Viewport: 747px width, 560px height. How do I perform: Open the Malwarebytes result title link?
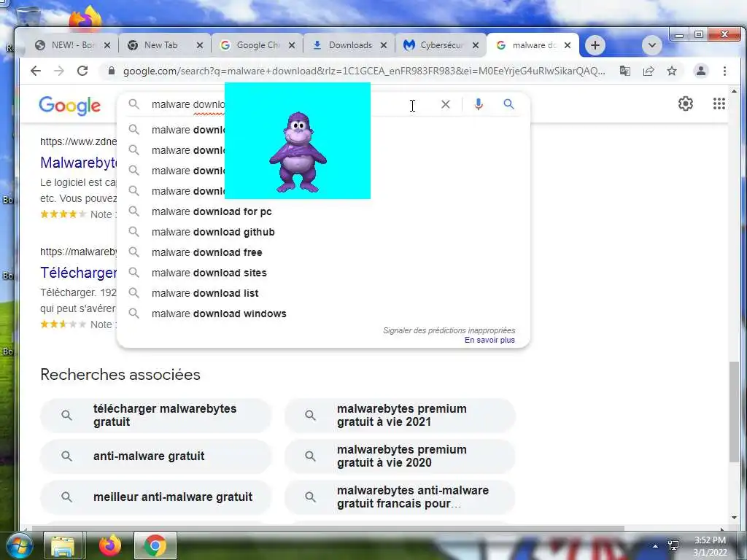pos(79,163)
